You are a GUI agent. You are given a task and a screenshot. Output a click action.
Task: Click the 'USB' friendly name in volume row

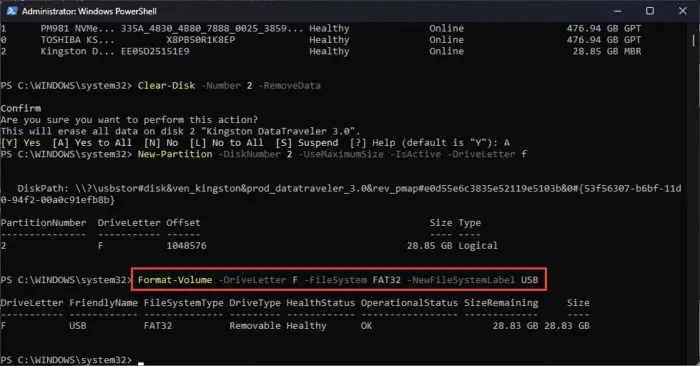(78, 326)
